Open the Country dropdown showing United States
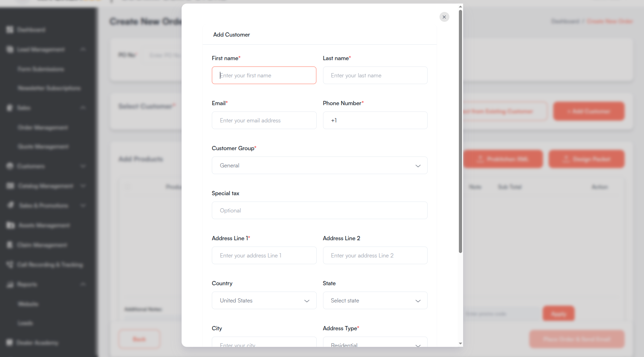Image resolution: width=644 pixels, height=357 pixels. 264,300
